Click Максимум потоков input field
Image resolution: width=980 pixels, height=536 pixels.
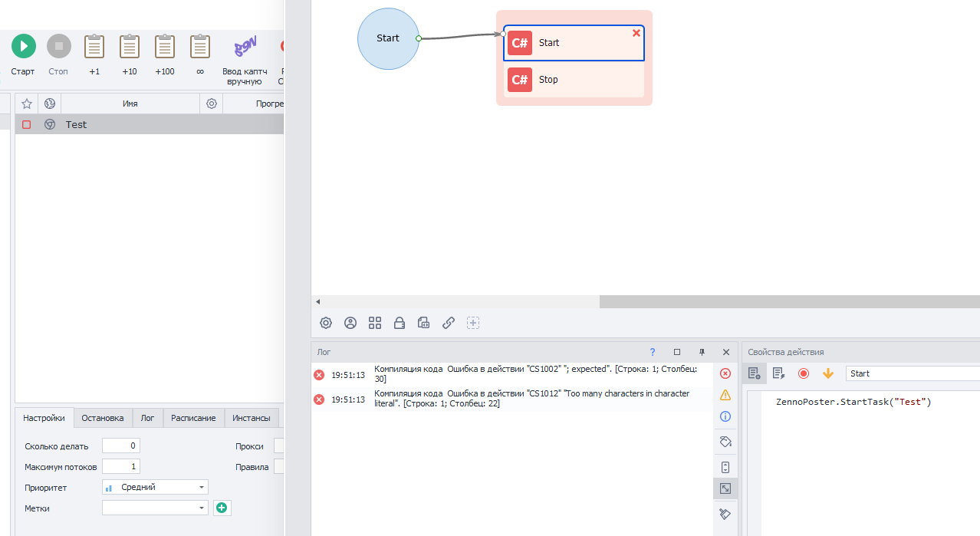[x=121, y=466]
